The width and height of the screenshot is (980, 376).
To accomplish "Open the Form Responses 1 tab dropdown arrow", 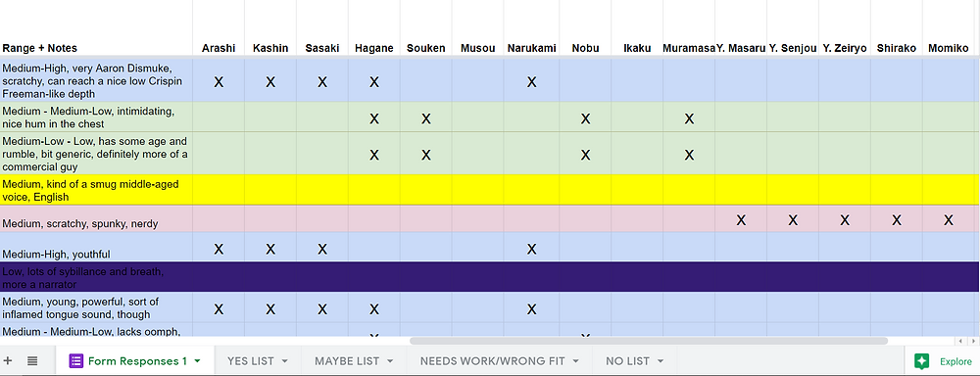I will coord(198,361).
